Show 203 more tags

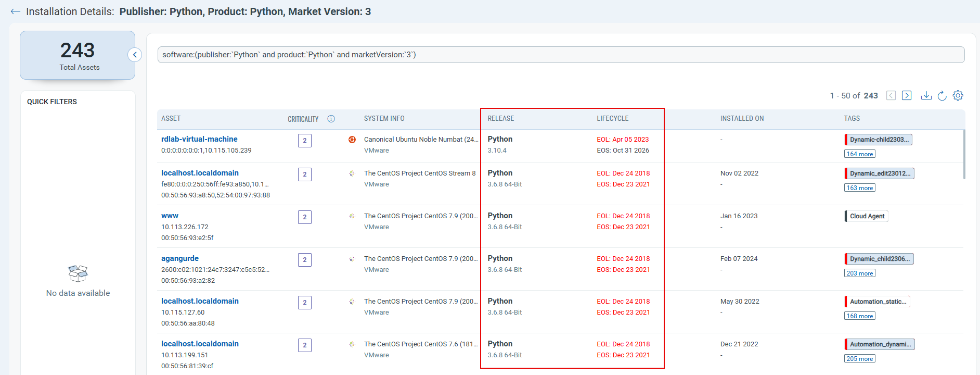pos(860,273)
